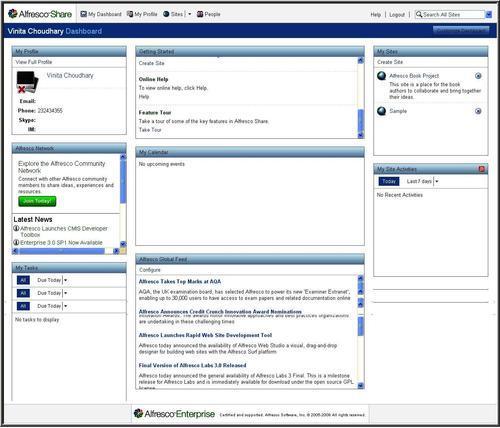Viewport: 500px width, 428px height.
Task: Click Configure in Alfresco Global Feed
Action: point(150,270)
